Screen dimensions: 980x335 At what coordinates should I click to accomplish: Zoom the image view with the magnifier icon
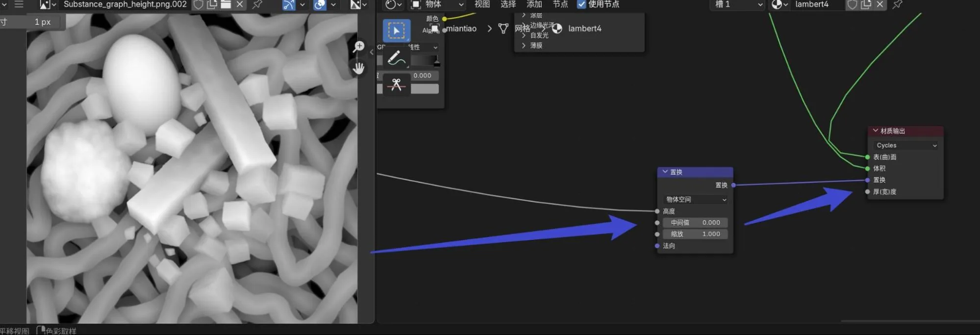(359, 47)
